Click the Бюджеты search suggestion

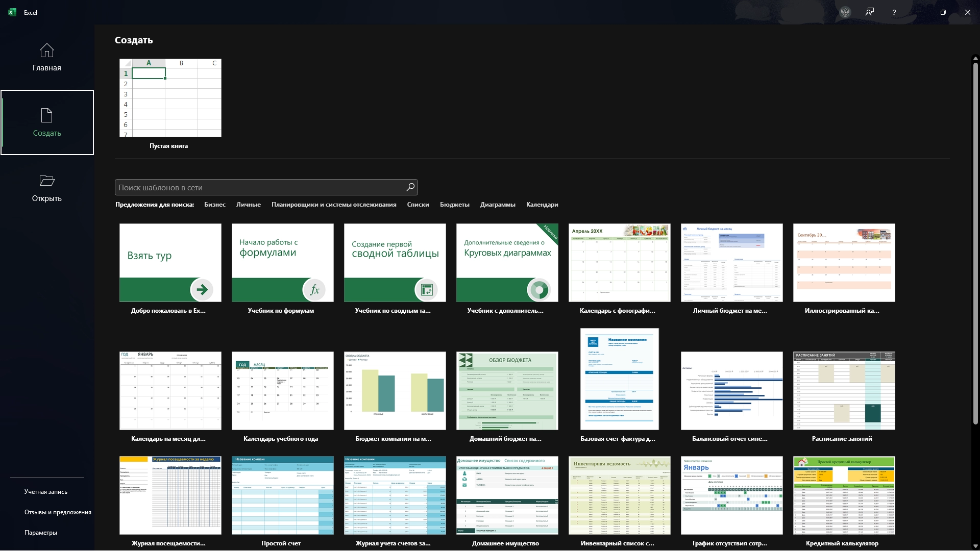454,205
